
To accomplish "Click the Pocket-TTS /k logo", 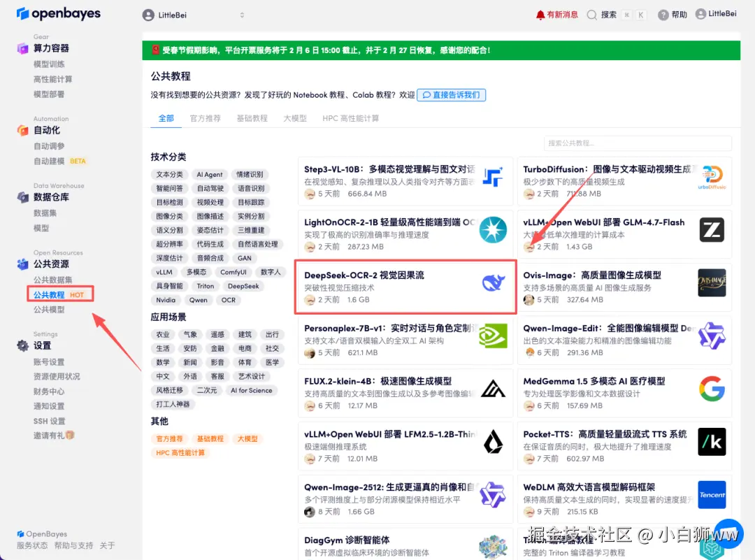I will [712, 442].
